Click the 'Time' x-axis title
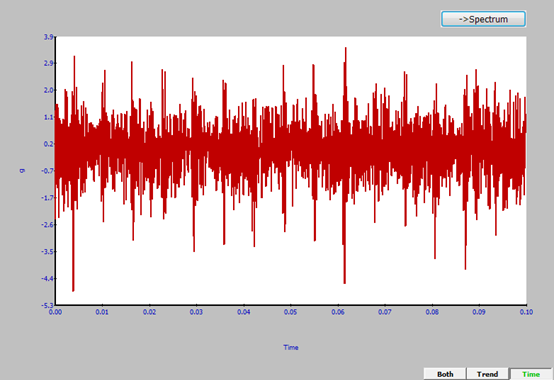Viewport: 554px width, 380px height. (x=291, y=347)
